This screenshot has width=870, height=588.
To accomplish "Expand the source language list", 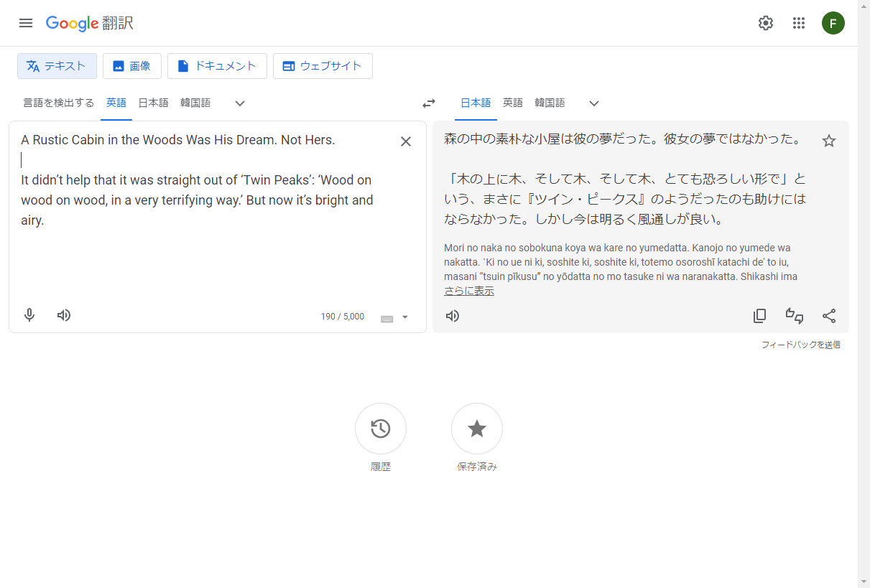I will pos(240,103).
